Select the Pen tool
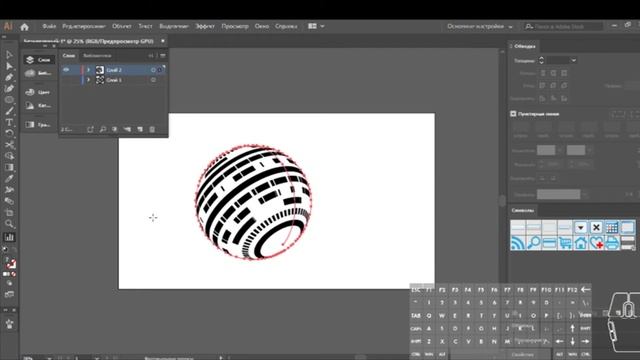This screenshot has height=360, width=640. pos(9,77)
